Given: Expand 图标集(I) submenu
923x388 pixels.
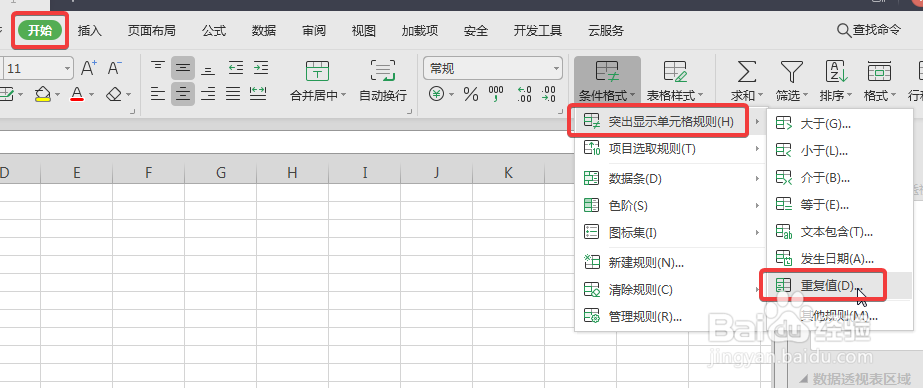Looking at the screenshot, I should [670, 233].
